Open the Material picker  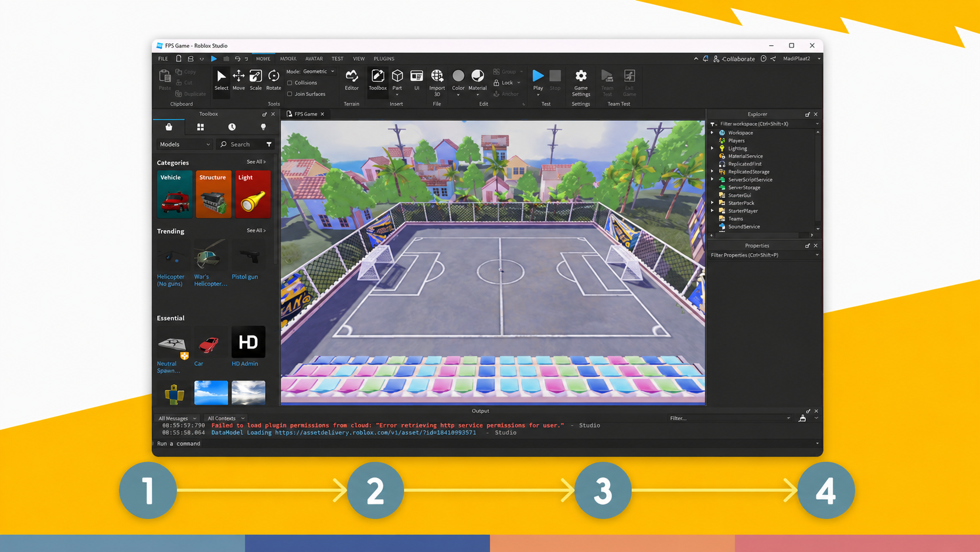point(478,82)
